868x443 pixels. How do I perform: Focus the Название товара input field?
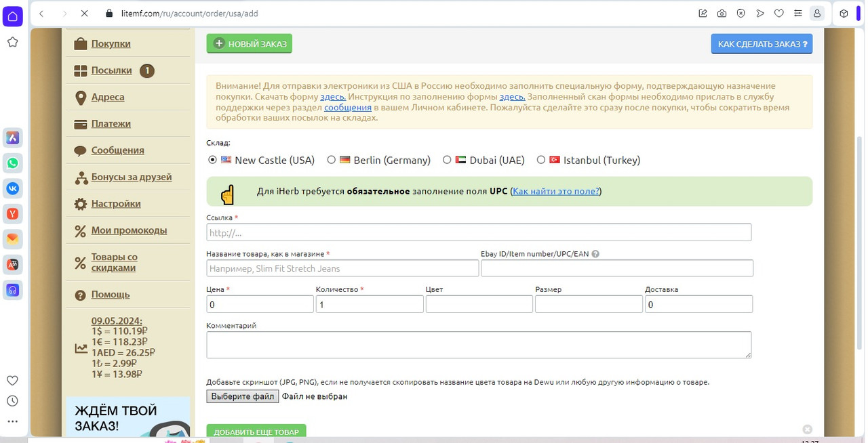342,268
